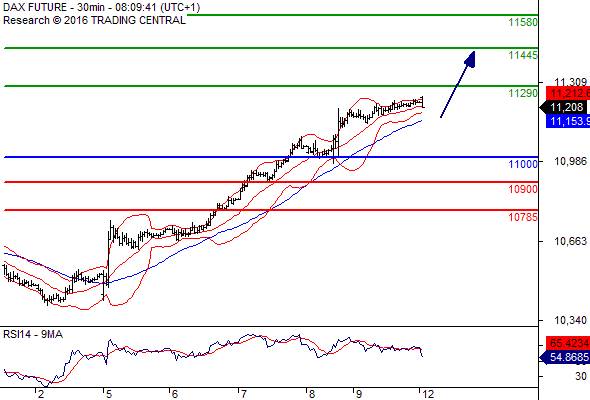Click the 11290 resistance level label
The image size is (590, 400).
coord(523,93)
